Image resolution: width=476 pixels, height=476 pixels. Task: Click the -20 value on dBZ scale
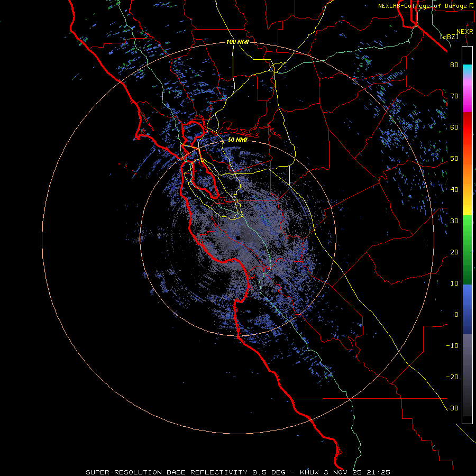click(452, 377)
